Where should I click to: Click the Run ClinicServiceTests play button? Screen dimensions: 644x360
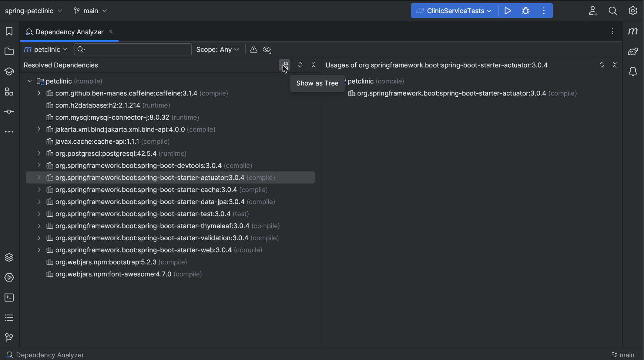coord(507,10)
